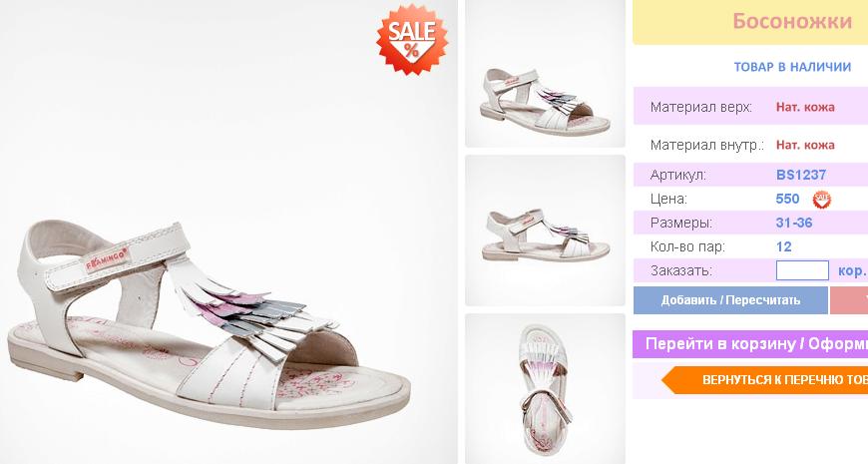Click the price value 550
The image size is (868, 464).
(787, 199)
